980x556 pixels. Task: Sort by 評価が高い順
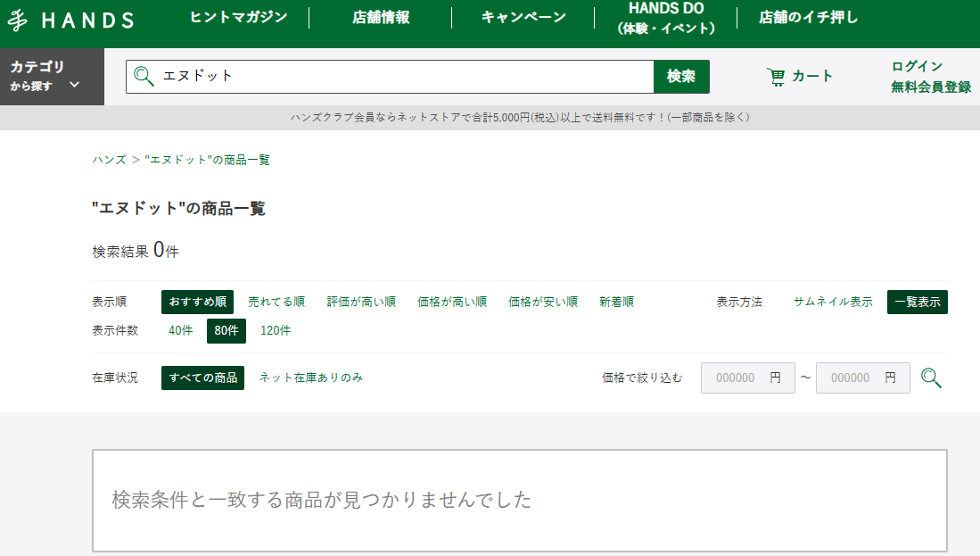tap(361, 302)
